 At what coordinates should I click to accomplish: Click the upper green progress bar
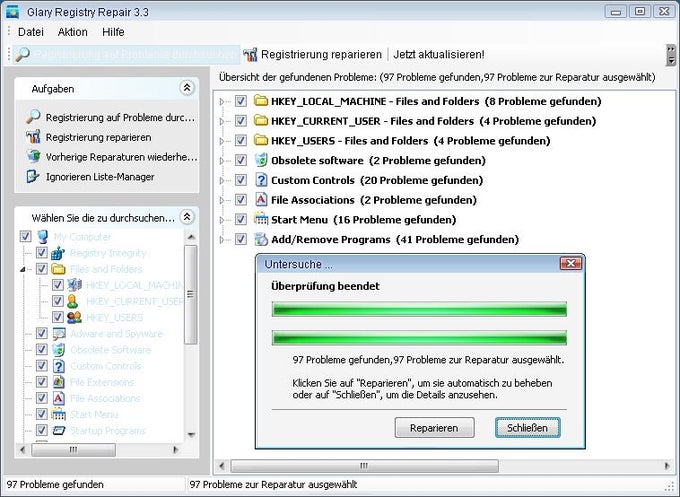[x=419, y=309]
